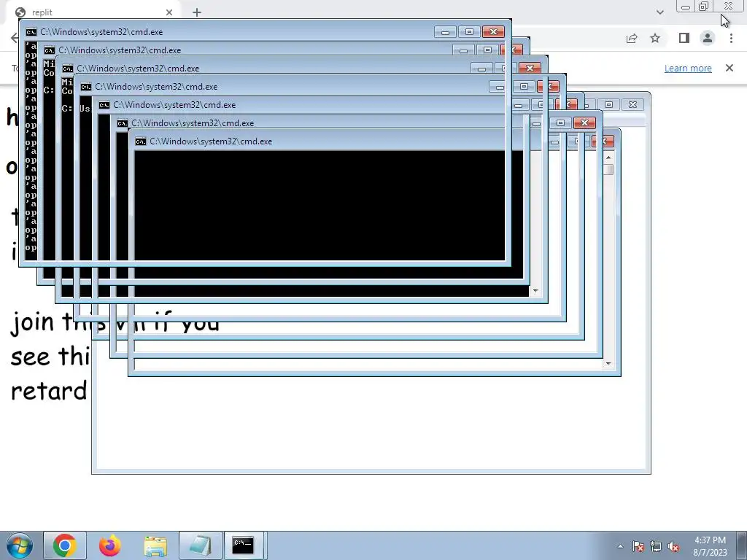747x560 pixels.
Task: Select the replit tab
Action: click(93, 12)
